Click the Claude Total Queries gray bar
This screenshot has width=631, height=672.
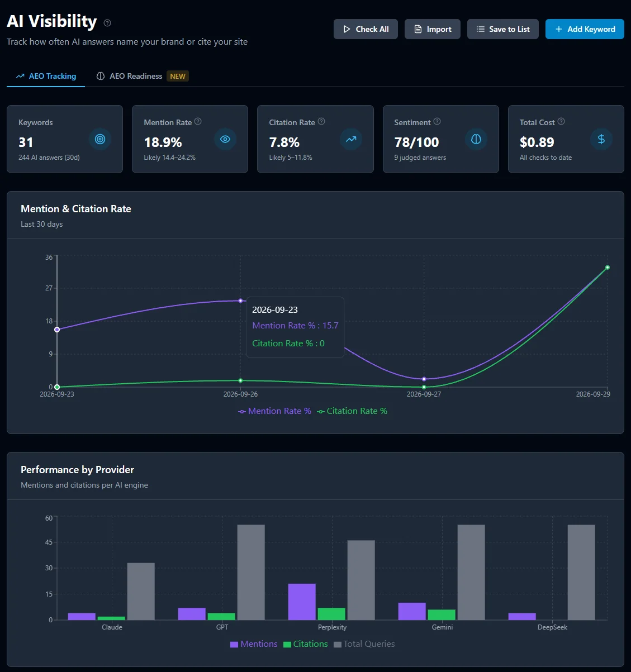tap(141, 592)
